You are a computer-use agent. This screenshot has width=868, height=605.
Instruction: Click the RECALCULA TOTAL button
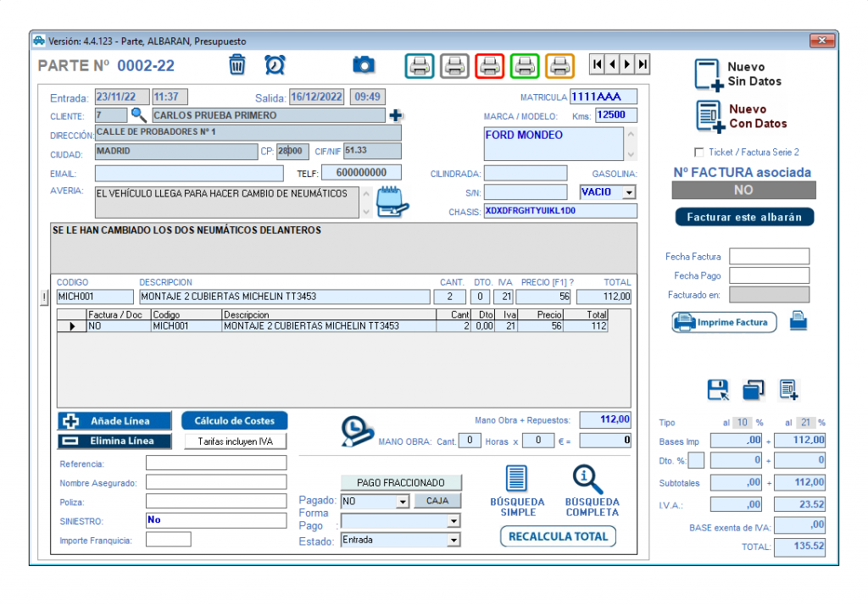click(x=558, y=536)
